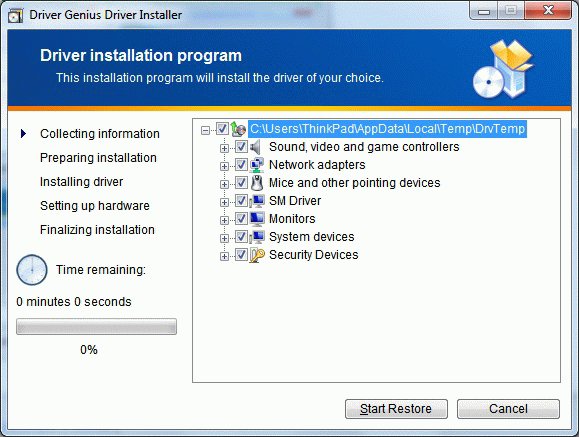This screenshot has height=437, width=579.
Task: Expand the System devices node
Action: coord(224,238)
